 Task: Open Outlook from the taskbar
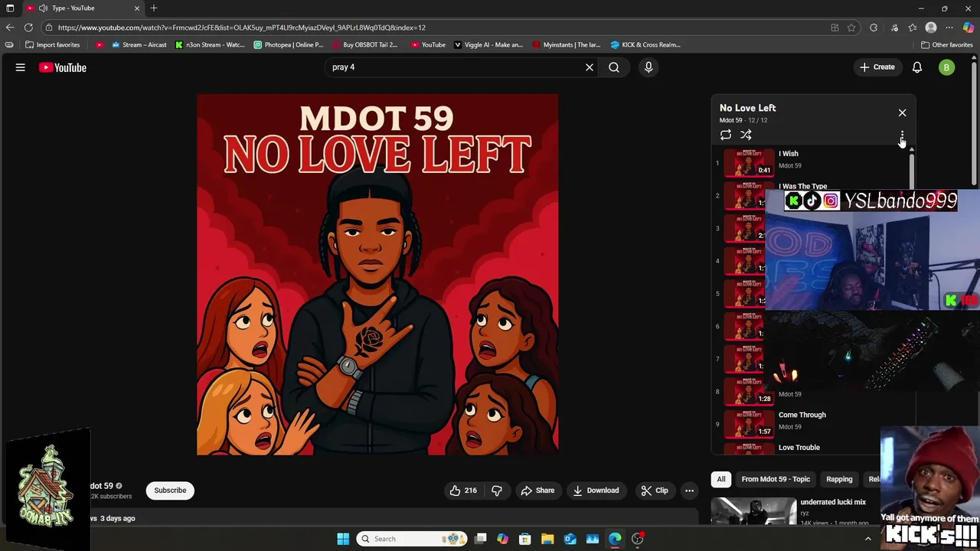point(570,539)
